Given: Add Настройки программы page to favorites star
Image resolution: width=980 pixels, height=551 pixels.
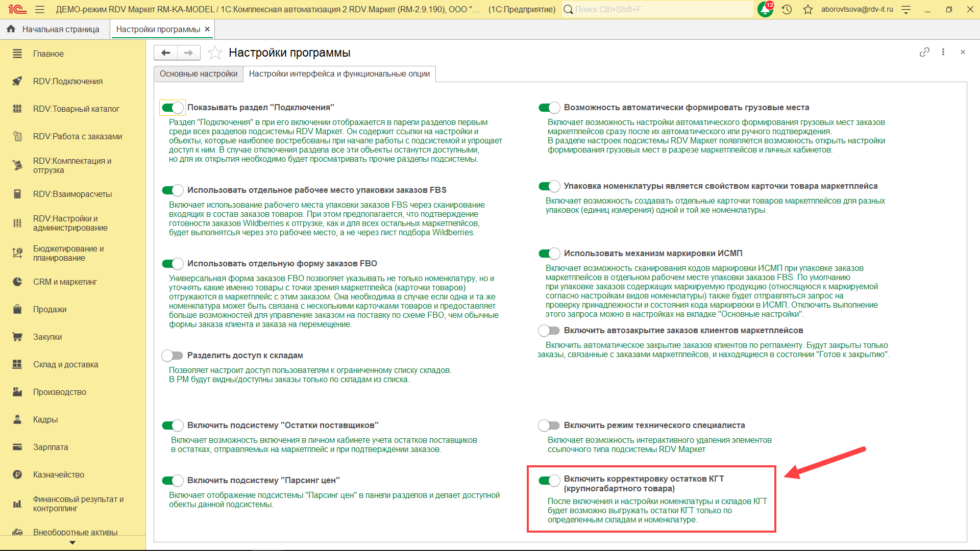Looking at the screenshot, I should pyautogui.click(x=215, y=53).
